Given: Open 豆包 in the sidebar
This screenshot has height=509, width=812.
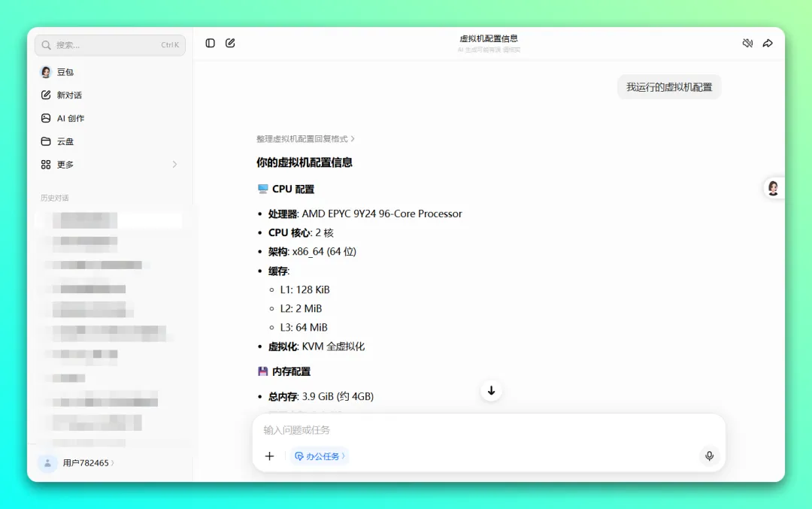Looking at the screenshot, I should point(110,72).
